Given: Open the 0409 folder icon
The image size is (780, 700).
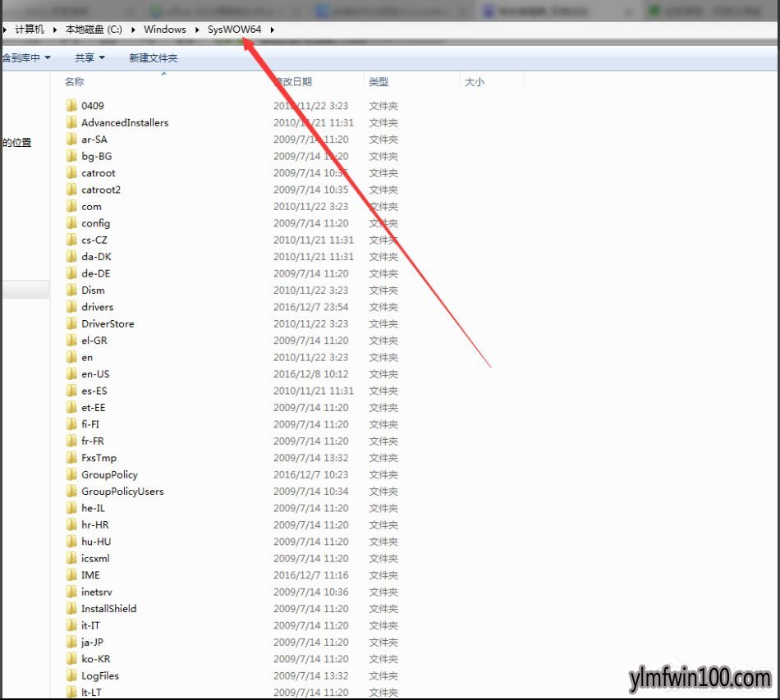Looking at the screenshot, I should pos(71,105).
